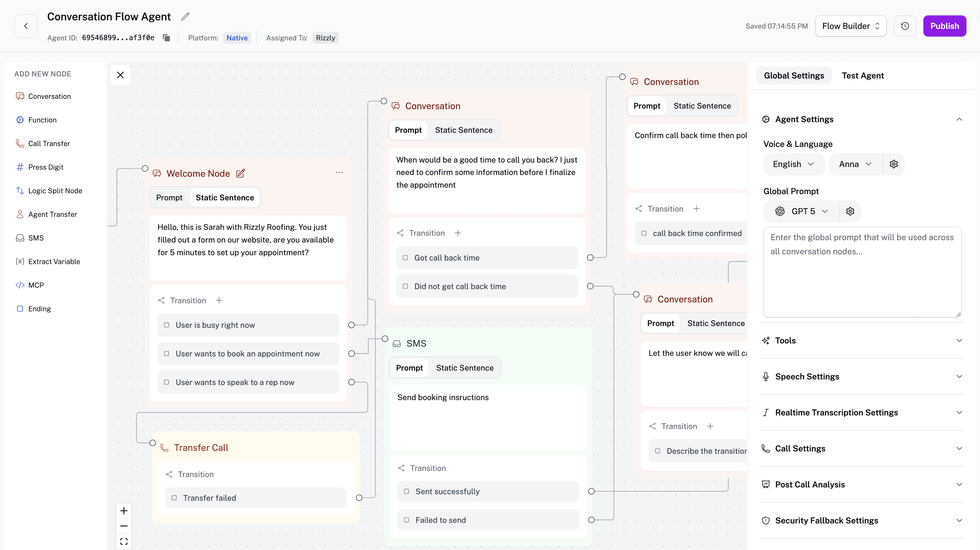The height and width of the screenshot is (550, 980).
Task: Select the Call Transfer node type
Action: pos(49,143)
